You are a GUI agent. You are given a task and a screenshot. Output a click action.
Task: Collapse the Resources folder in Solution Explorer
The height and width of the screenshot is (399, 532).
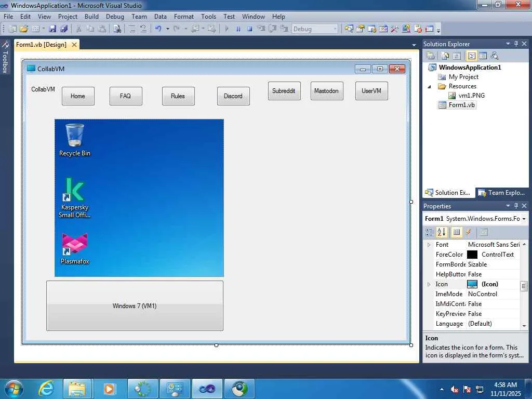[x=430, y=87]
